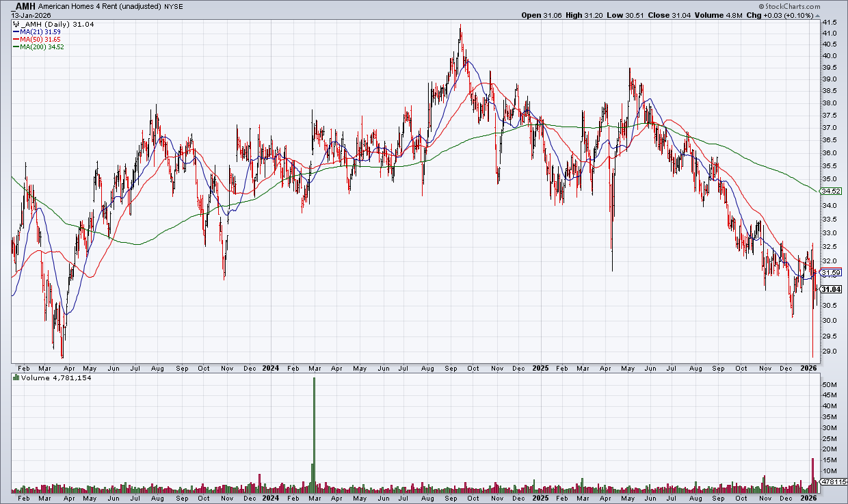This screenshot has height=504, width=848.
Task: Click the 4781154 volume axis tag
Action: [x=833, y=482]
